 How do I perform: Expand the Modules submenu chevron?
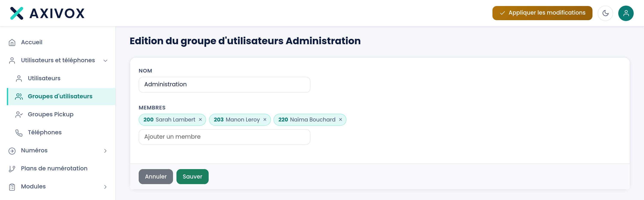point(105,187)
